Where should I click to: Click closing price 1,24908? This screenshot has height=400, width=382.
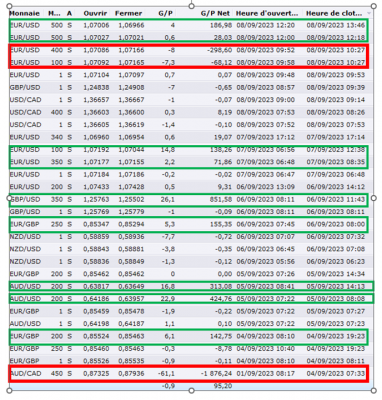[131, 87]
